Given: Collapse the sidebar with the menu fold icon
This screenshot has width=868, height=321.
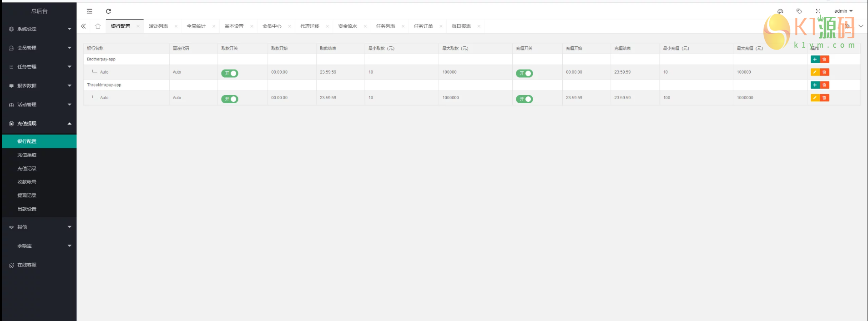Looking at the screenshot, I should (90, 11).
